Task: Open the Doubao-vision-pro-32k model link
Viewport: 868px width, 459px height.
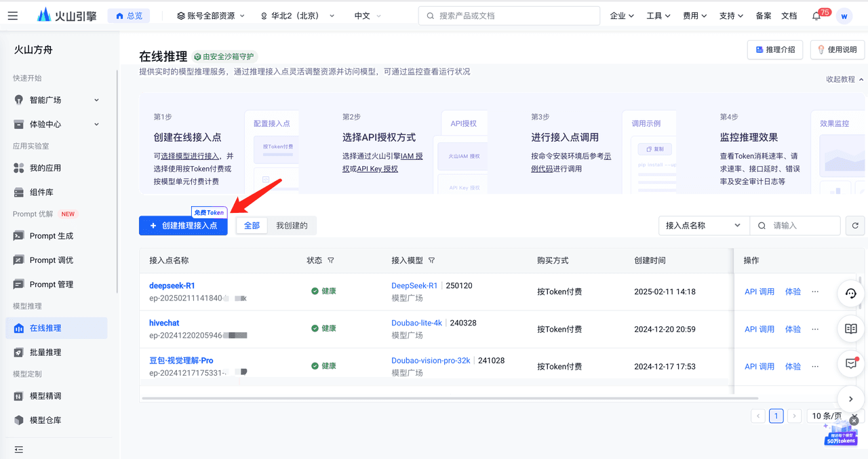Action: point(431,360)
